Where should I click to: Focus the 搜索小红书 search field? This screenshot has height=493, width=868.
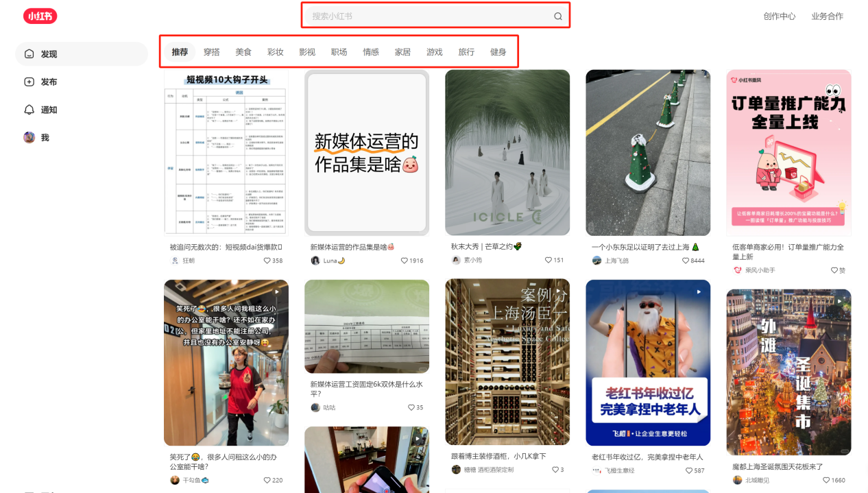tap(435, 16)
